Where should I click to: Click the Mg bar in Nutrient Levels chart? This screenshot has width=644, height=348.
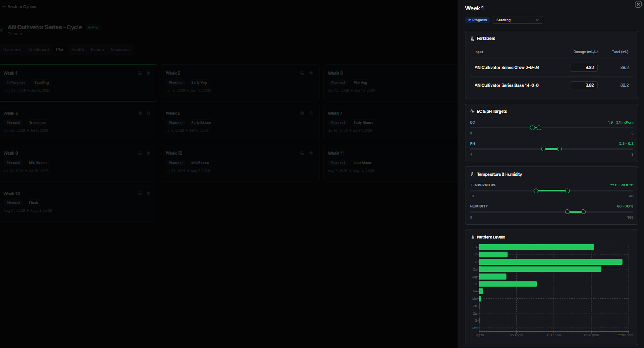point(493,277)
